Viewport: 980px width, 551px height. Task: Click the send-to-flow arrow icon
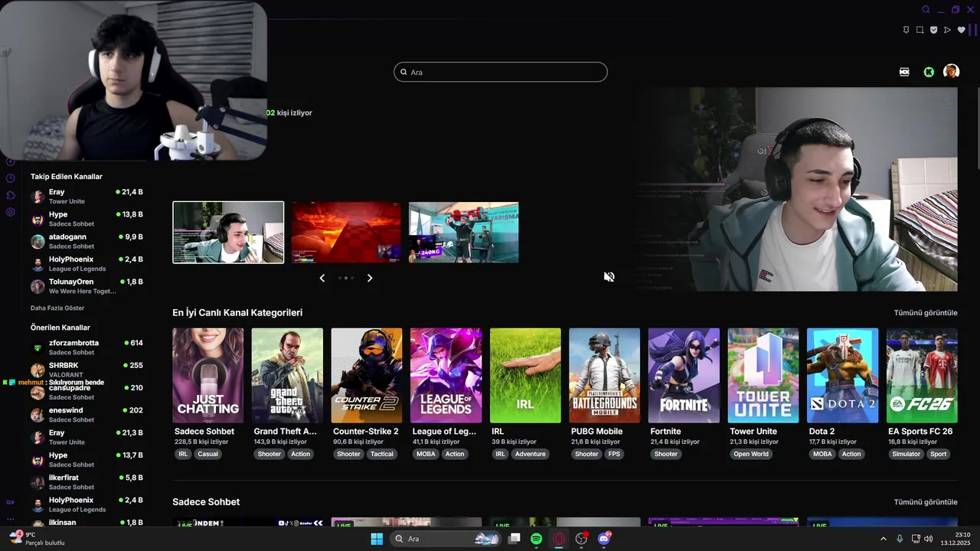click(947, 30)
